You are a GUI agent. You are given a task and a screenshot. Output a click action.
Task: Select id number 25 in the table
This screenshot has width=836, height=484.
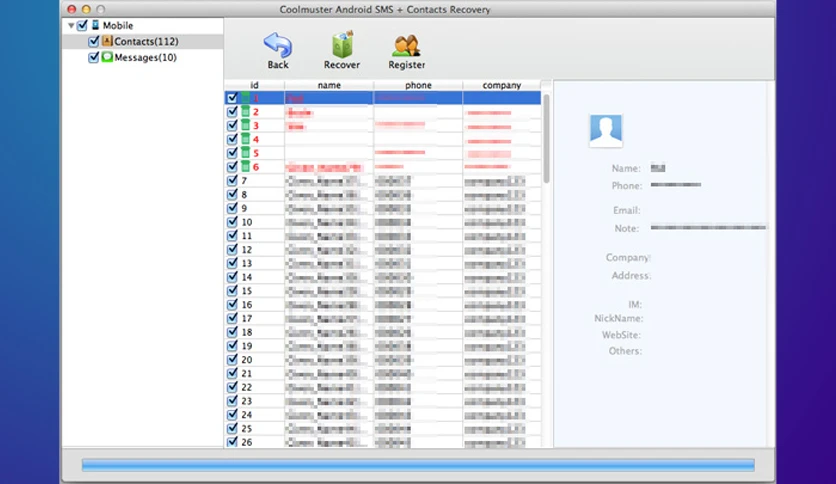(247, 429)
